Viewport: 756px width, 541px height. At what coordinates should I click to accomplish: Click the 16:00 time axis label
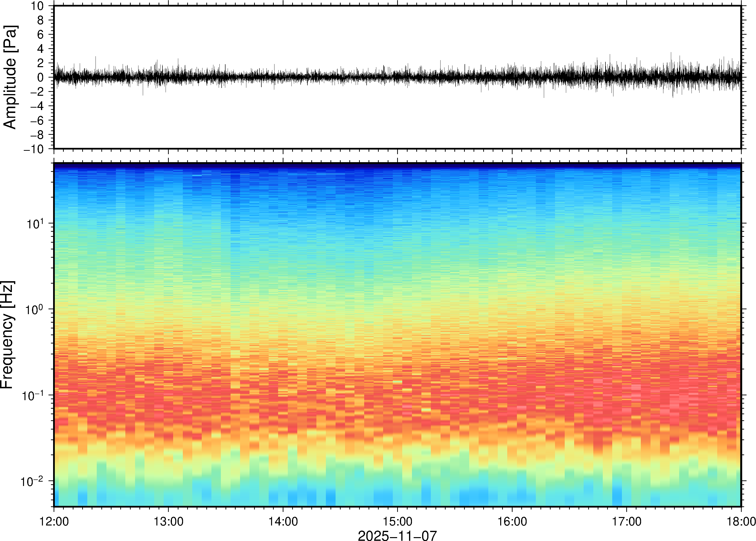point(512,521)
